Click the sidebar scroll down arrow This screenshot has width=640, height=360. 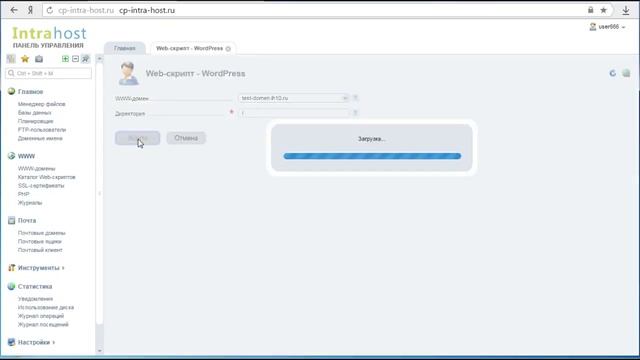point(99,351)
